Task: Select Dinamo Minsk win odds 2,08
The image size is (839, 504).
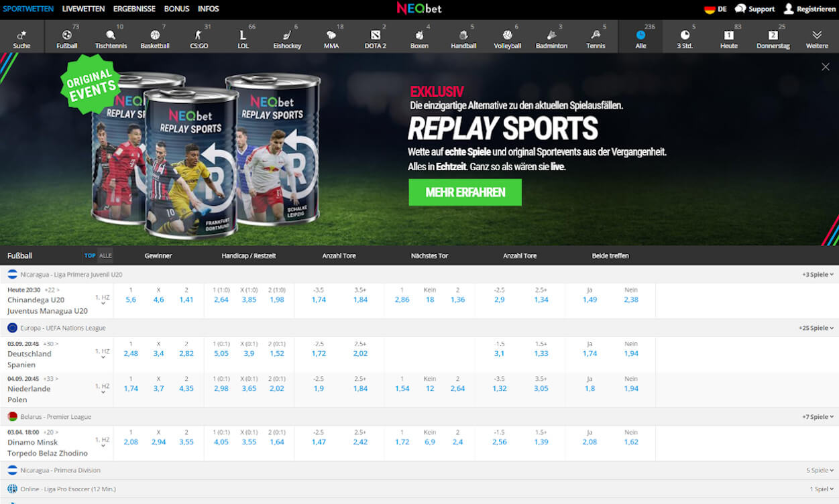Action: tap(131, 442)
